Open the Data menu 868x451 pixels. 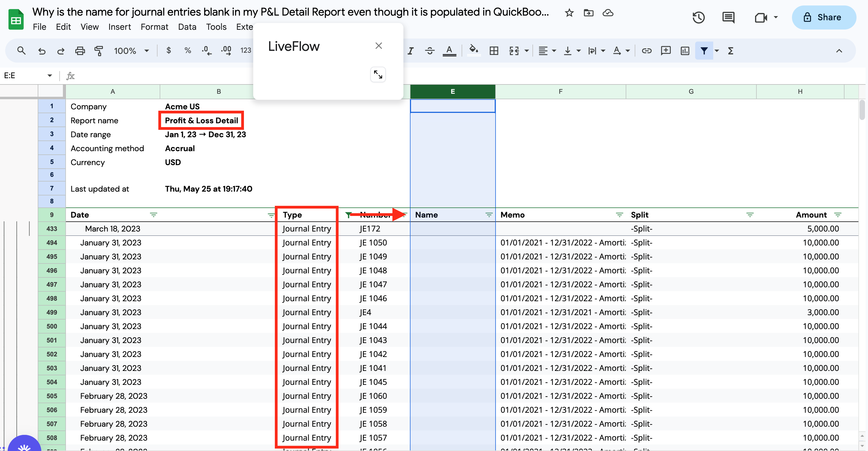pos(187,27)
